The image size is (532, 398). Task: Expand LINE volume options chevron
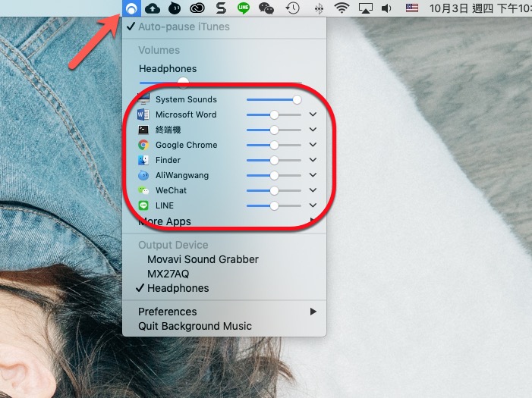coord(313,205)
